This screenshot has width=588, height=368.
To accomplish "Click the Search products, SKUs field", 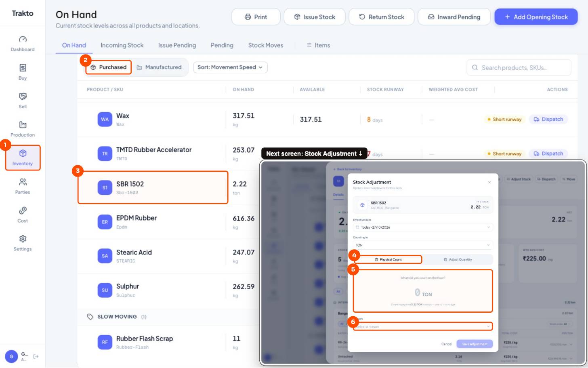I will pos(519,67).
